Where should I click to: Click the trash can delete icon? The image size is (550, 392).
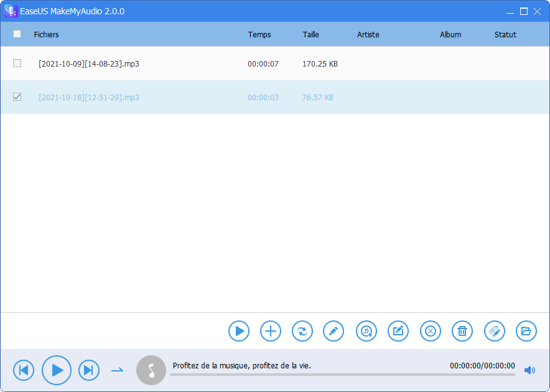click(x=462, y=331)
